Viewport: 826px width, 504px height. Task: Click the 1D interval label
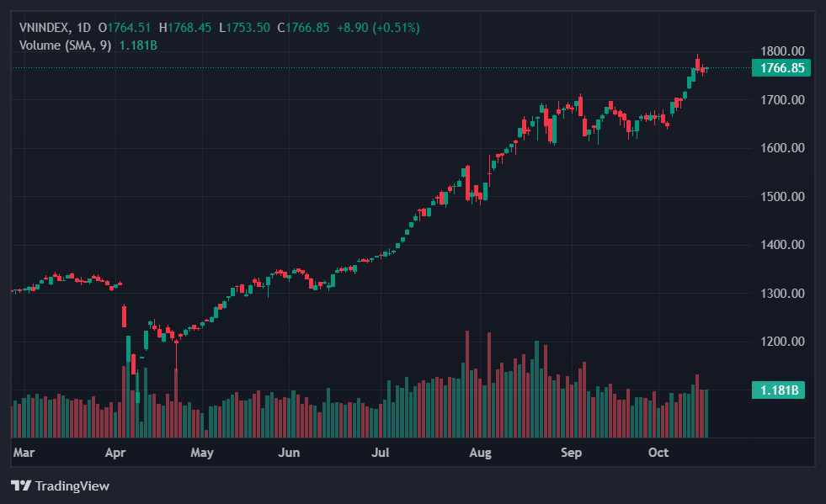click(83, 28)
